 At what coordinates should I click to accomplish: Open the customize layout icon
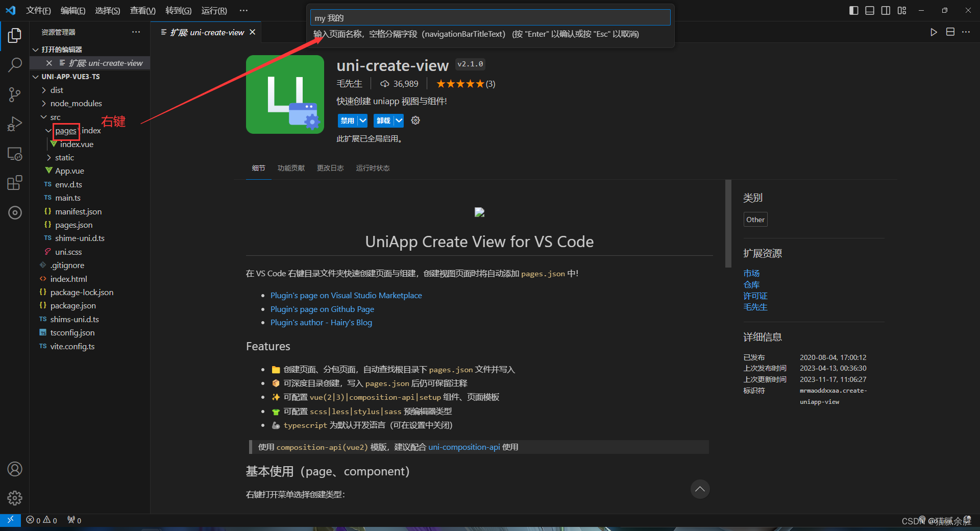[x=902, y=10]
